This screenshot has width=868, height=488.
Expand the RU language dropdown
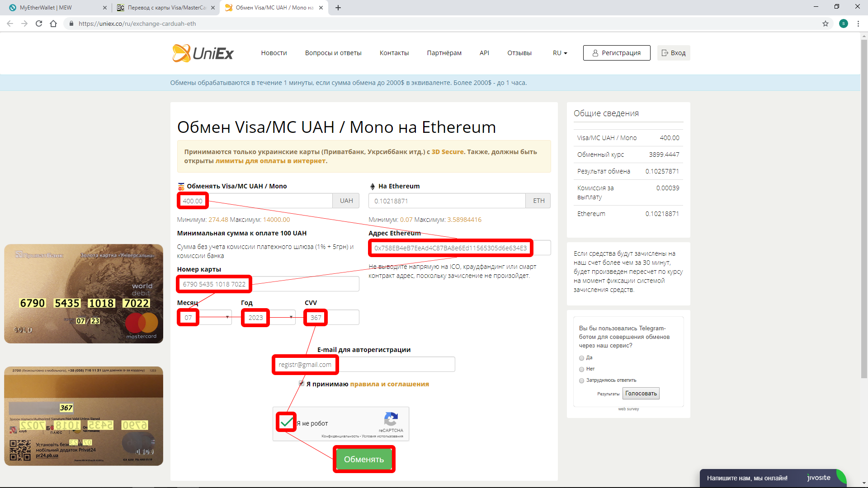point(560,53)
